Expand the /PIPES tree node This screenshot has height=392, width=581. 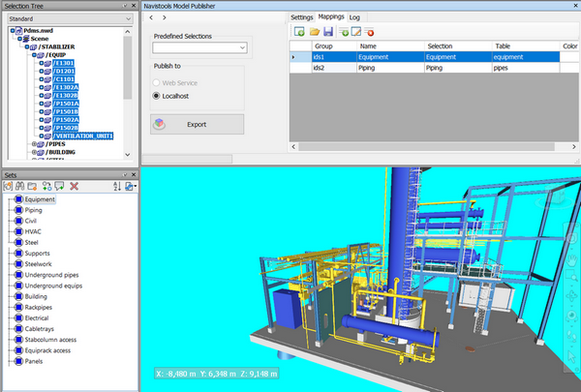tap(35, 144)
